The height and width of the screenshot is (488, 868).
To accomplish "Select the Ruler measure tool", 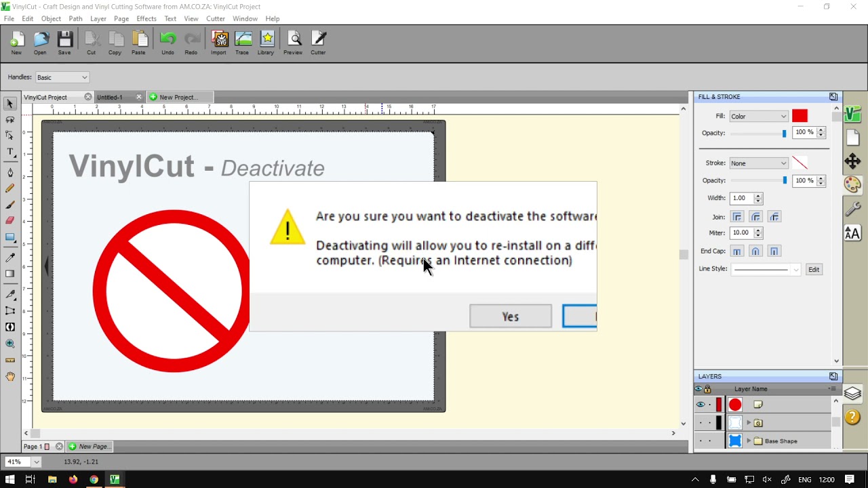I will coord(10,360).
